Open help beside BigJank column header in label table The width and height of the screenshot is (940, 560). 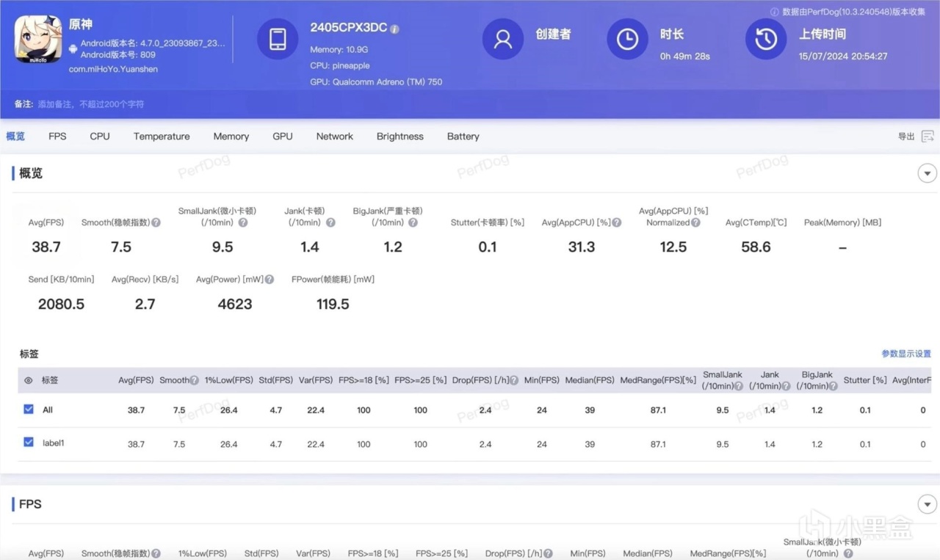[x=834, y=386]
